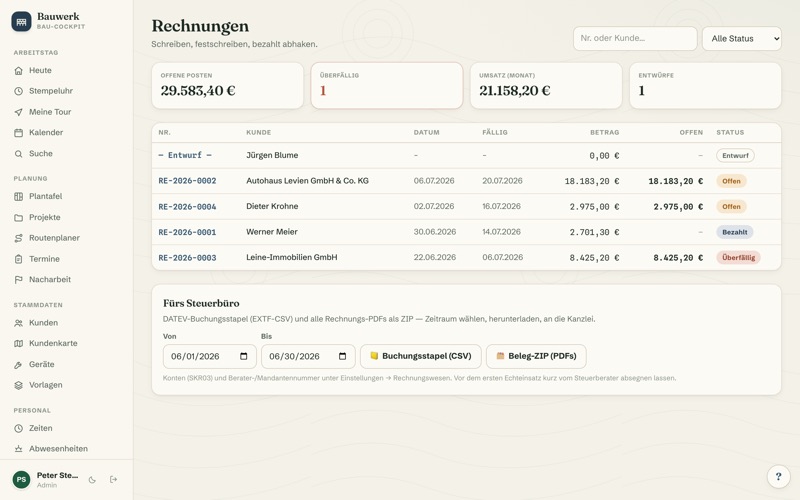Screen dimensions: 800x500
Task: Click the Bis date field 06/30/2026
Action: point(308,356)
